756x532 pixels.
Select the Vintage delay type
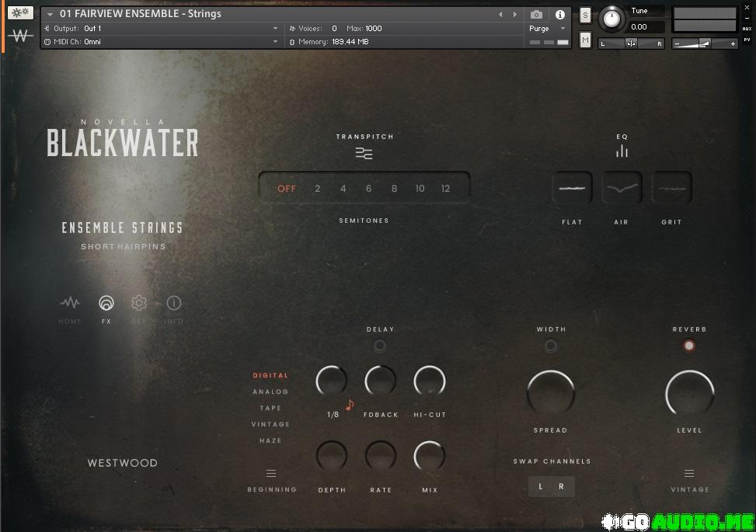tap(270, 425)
